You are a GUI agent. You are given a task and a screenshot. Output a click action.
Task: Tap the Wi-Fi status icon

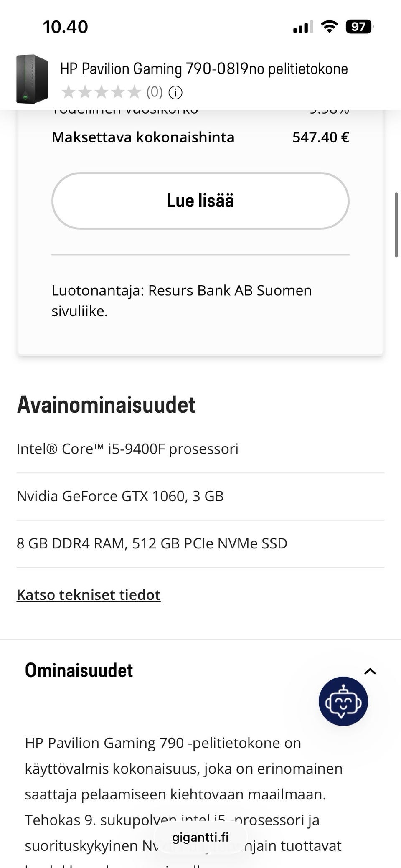coord(329,27)
